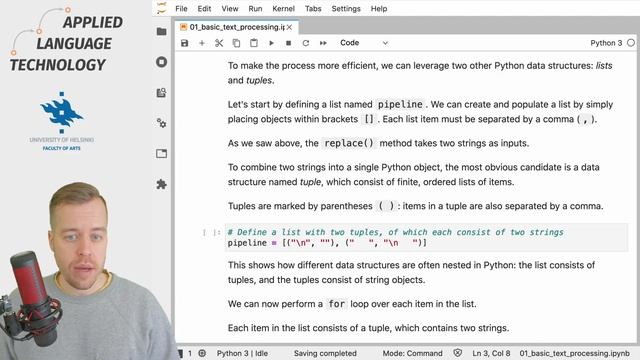
Task: Open the Settings menu
Action: [346, 9]
